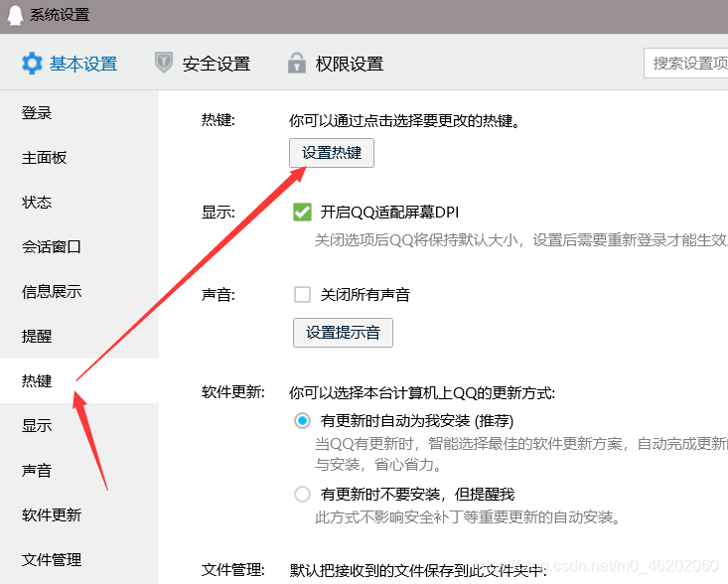Click the 你可以通过点击选择要更改的热键 description text
The height and width of the screenshot is (584, 728).
[x=404, y=121]
